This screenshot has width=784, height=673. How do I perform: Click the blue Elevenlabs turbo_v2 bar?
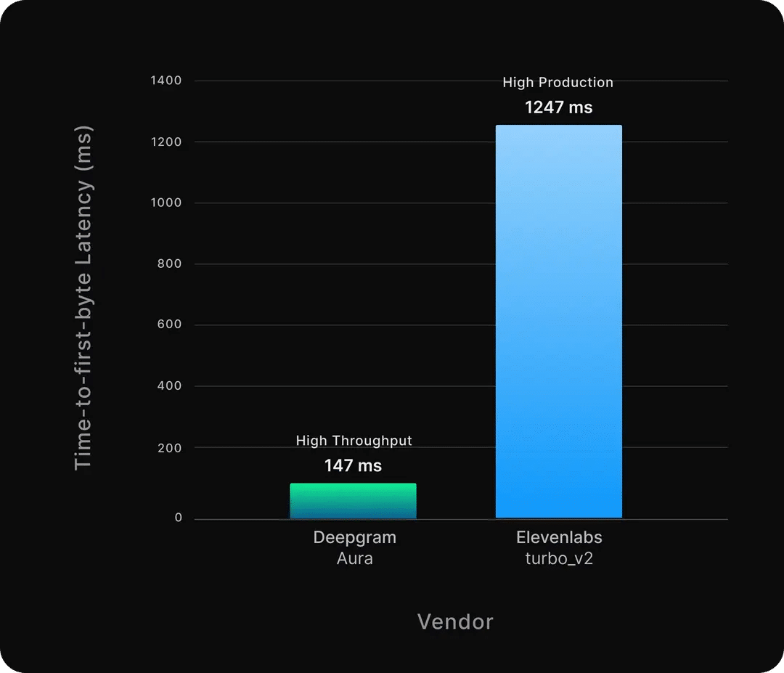(559, 322)
